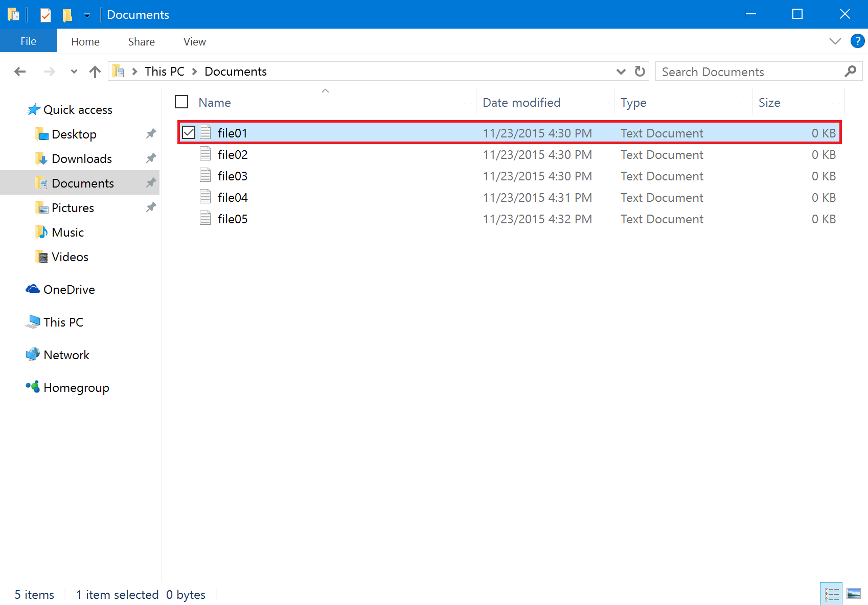Open This PC in the navigation pane

point(63,322)
